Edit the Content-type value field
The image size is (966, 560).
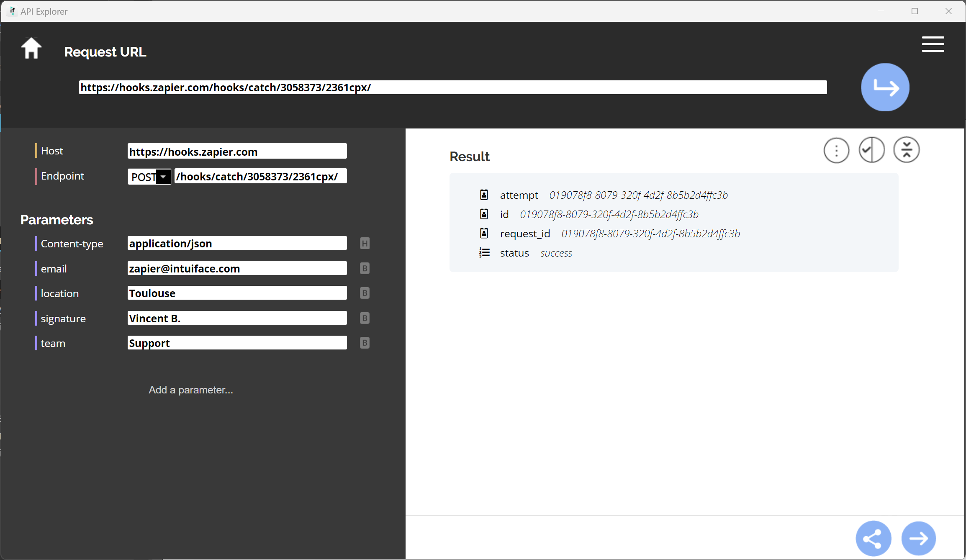click(237, 243)
